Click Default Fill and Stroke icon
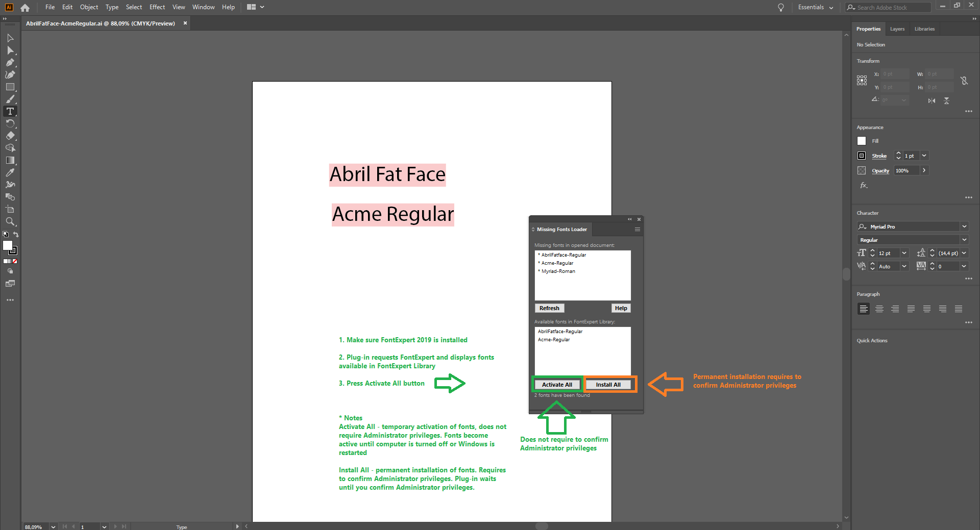The width and height of the screenshot is (980, 530). click(x=6, y=234)
